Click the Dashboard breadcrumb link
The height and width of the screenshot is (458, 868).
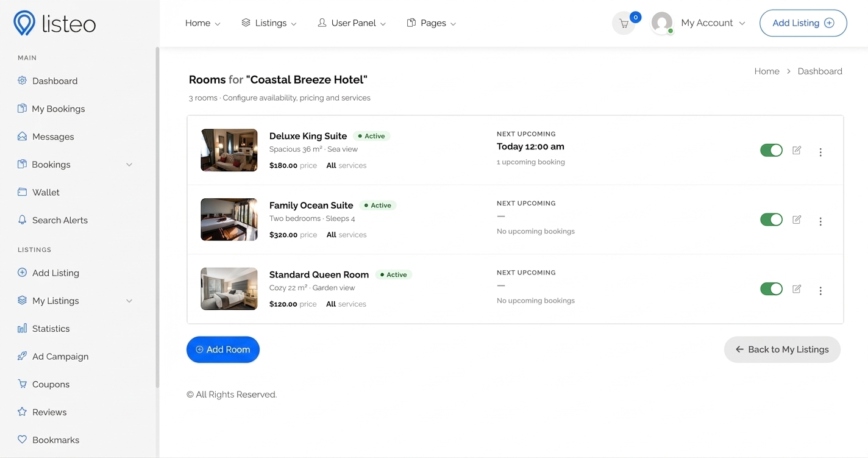coord(820,71)
